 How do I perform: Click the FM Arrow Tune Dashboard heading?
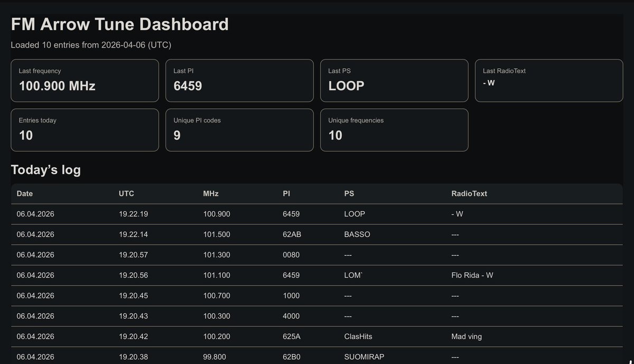click(120, 24)
